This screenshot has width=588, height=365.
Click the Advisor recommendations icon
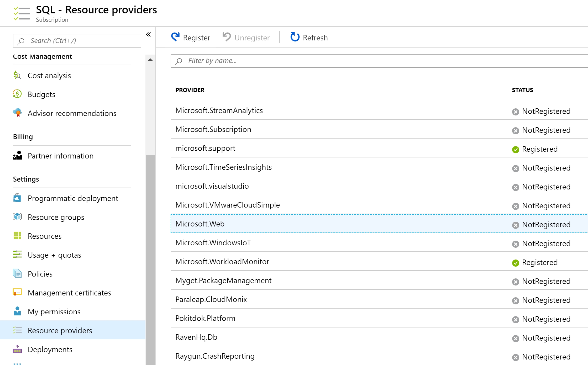point(17,113)
